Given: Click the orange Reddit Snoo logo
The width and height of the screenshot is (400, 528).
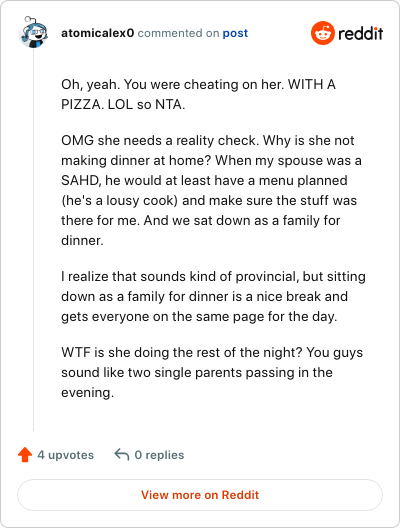Looking at the screenshot, I should [323, 33].
